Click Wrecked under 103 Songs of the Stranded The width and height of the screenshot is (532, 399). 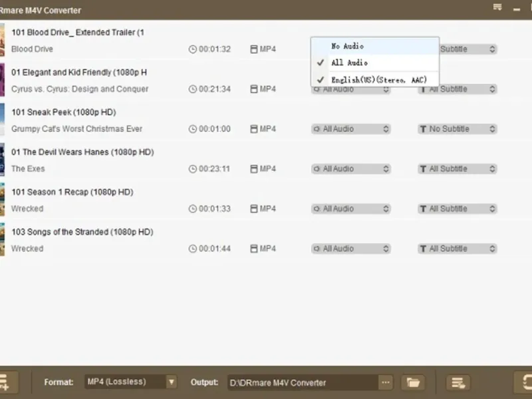tap(27, 249)
